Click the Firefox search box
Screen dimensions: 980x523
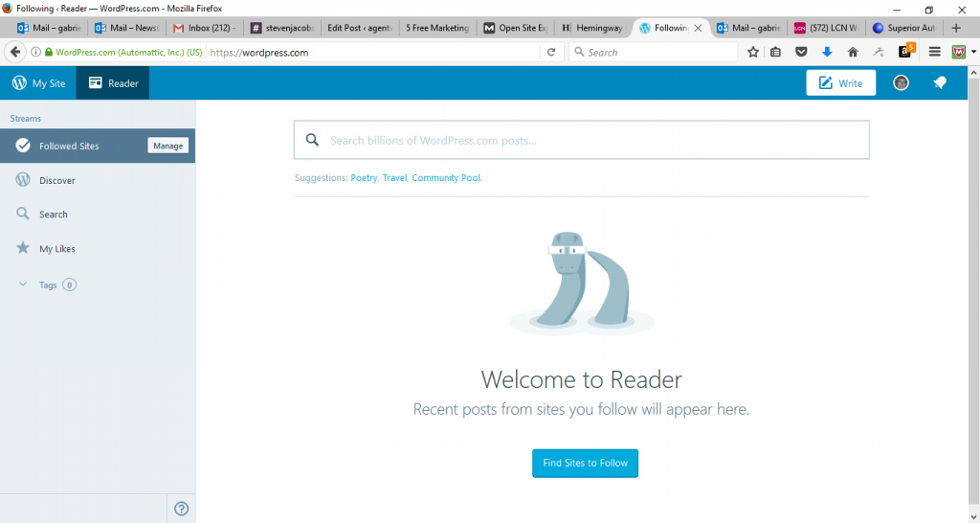[653, 53]
